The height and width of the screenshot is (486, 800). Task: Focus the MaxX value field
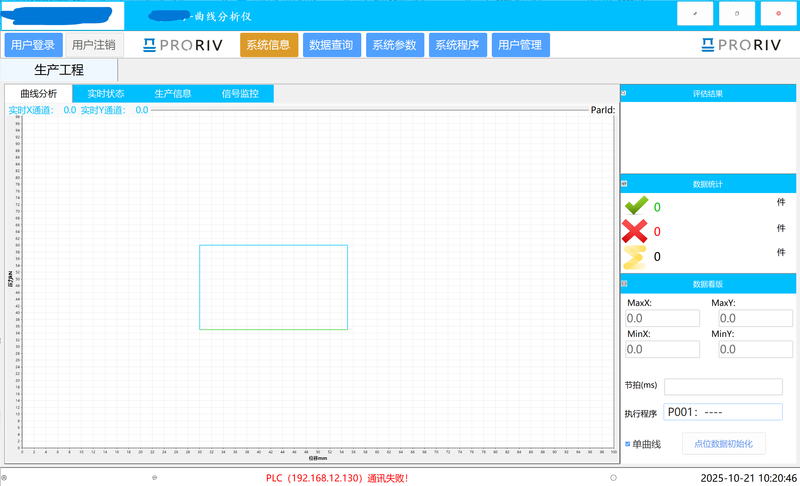pos(662,318)
